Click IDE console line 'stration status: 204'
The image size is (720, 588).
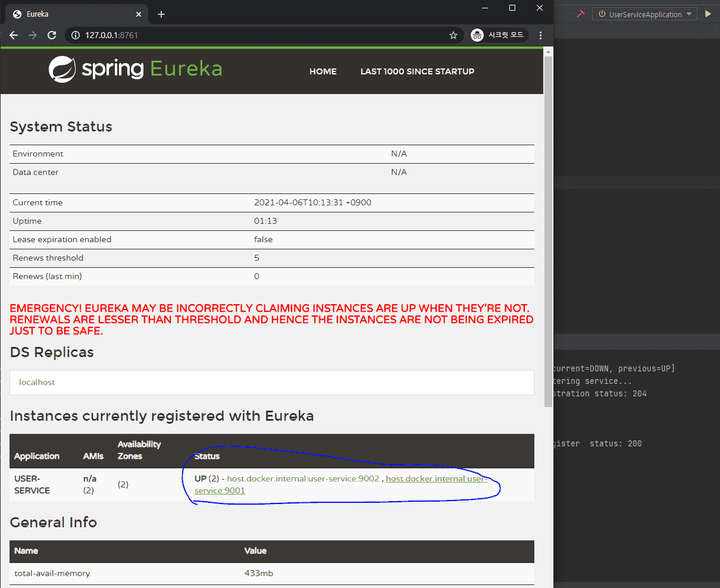tap(600, 393)
